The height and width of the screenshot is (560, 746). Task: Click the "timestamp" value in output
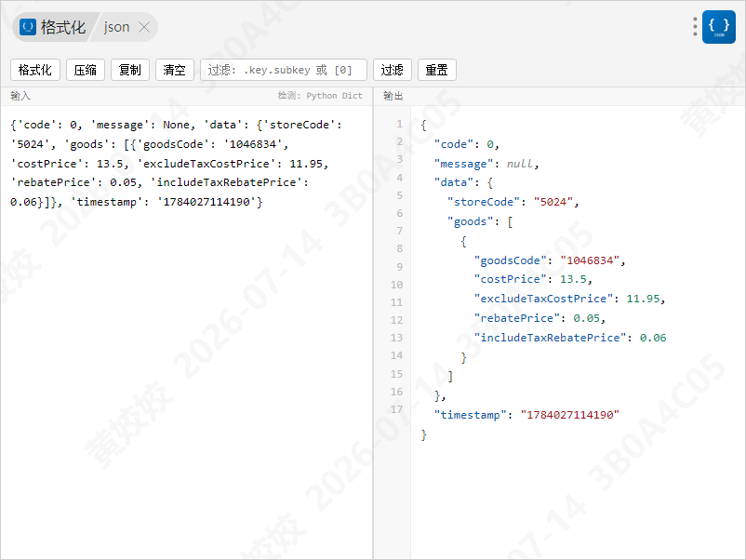tap(570, 415)
